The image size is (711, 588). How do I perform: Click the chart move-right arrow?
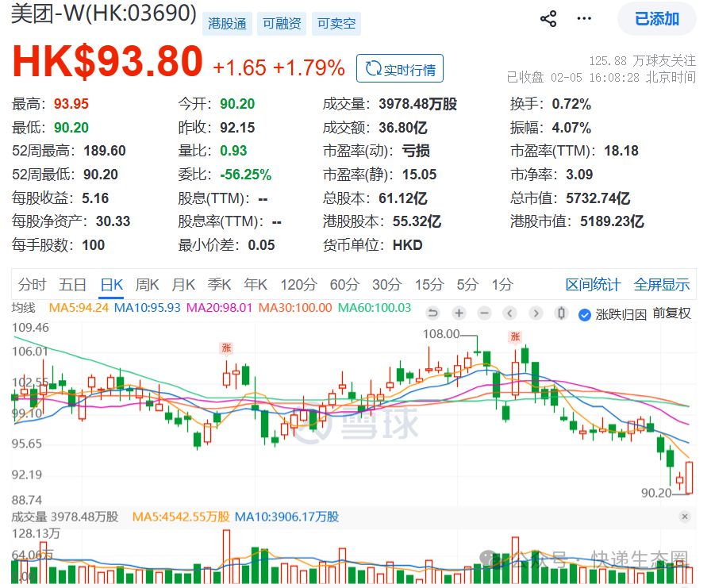click(536, 313)
